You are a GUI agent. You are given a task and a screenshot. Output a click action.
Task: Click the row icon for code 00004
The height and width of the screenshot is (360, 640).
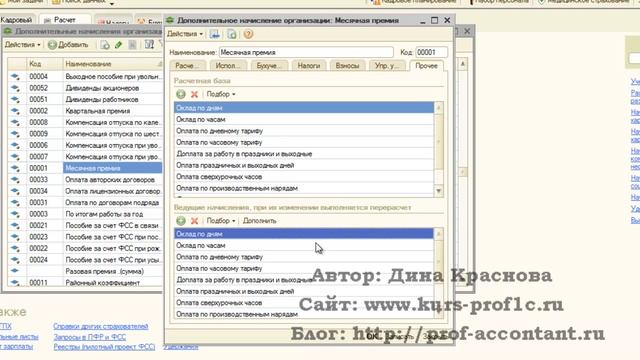click(16, 76)
